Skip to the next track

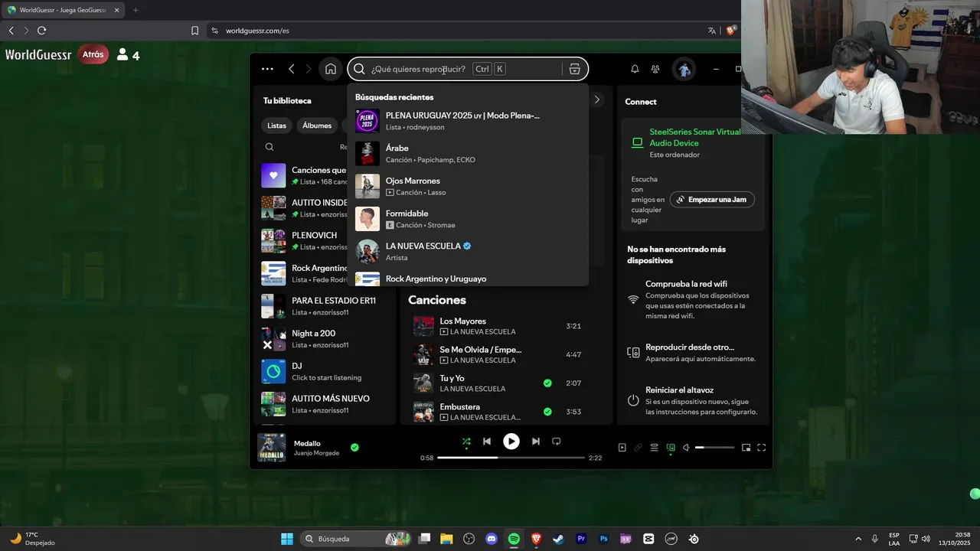coord(536,442)
